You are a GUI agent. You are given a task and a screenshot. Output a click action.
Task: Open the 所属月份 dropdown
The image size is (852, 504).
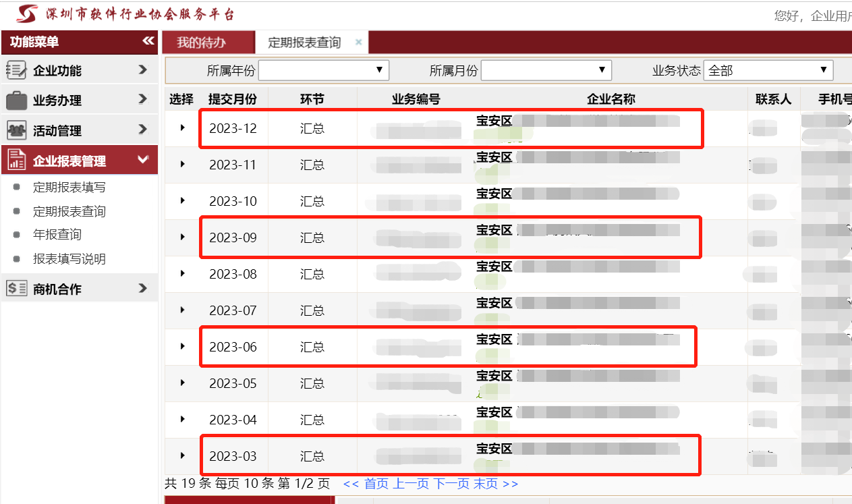(x=546, y=70)
